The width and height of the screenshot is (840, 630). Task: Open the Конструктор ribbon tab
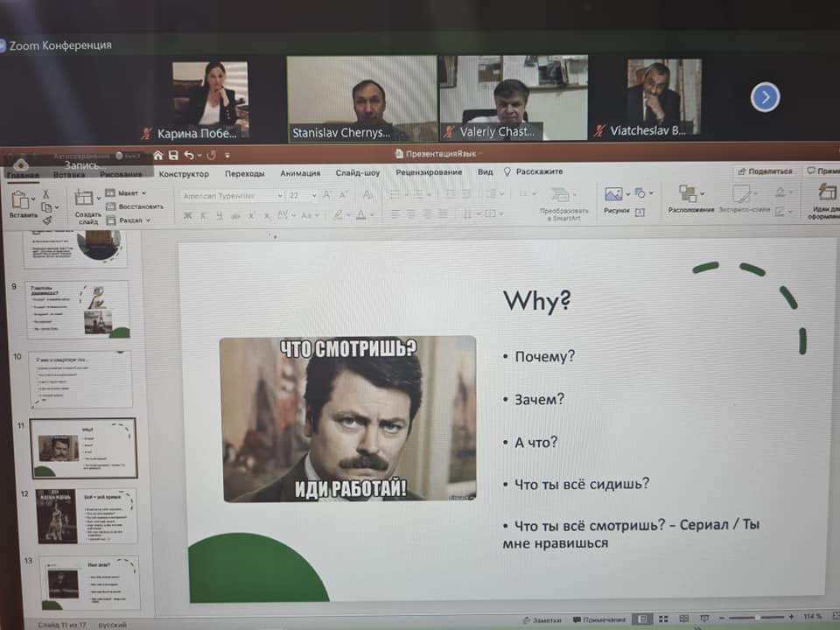(x=184, y=174)
